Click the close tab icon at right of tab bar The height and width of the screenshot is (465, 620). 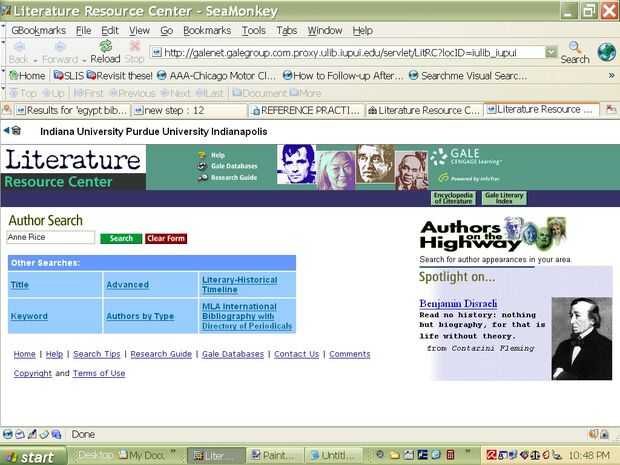point(611,110)
